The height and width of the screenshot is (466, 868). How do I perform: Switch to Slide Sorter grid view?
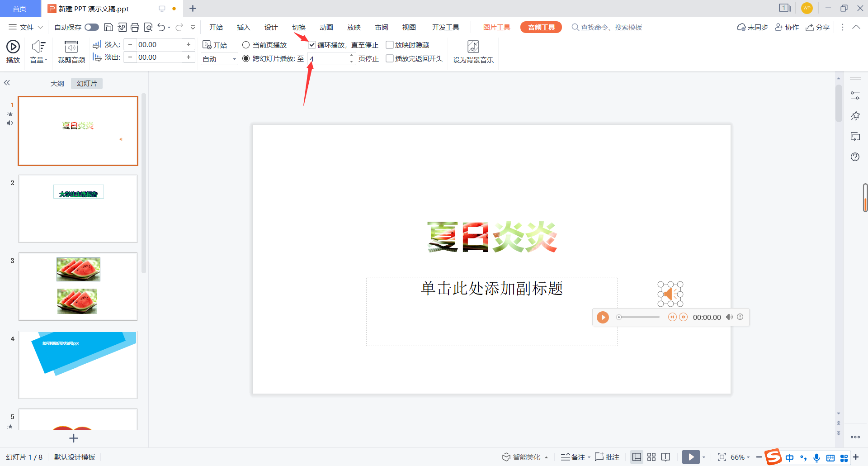tap(651, 457)
